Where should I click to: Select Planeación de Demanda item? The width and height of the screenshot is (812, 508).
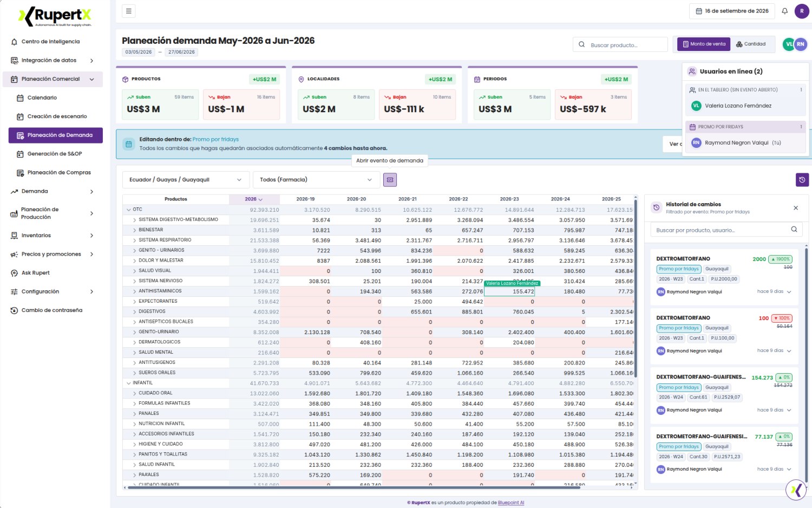[56, 135]
